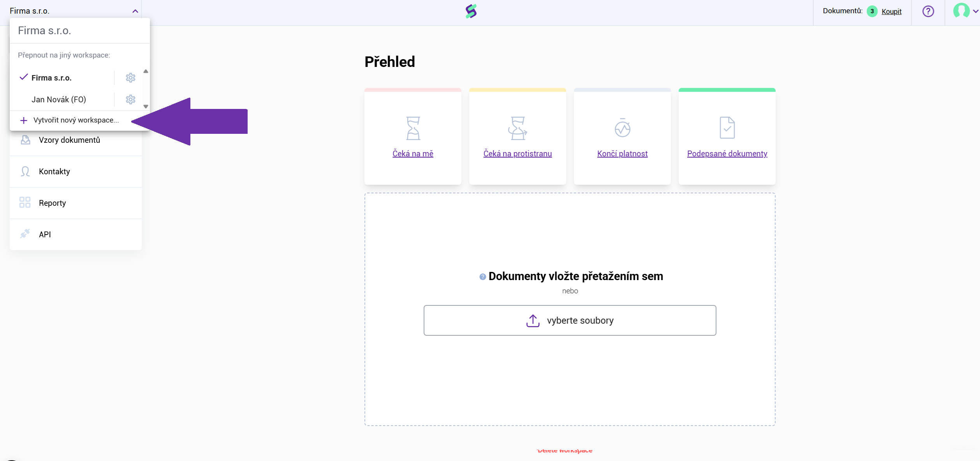Click the help question mark icon

[928, 11]
